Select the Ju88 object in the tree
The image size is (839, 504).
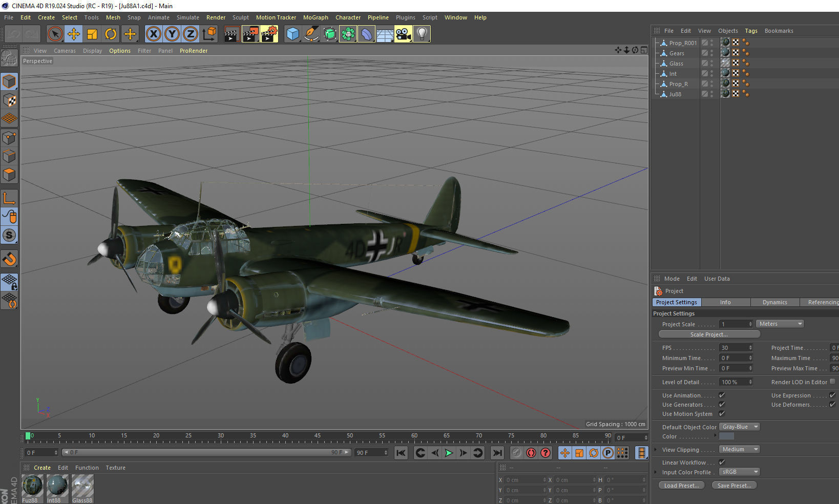[675, 94]
